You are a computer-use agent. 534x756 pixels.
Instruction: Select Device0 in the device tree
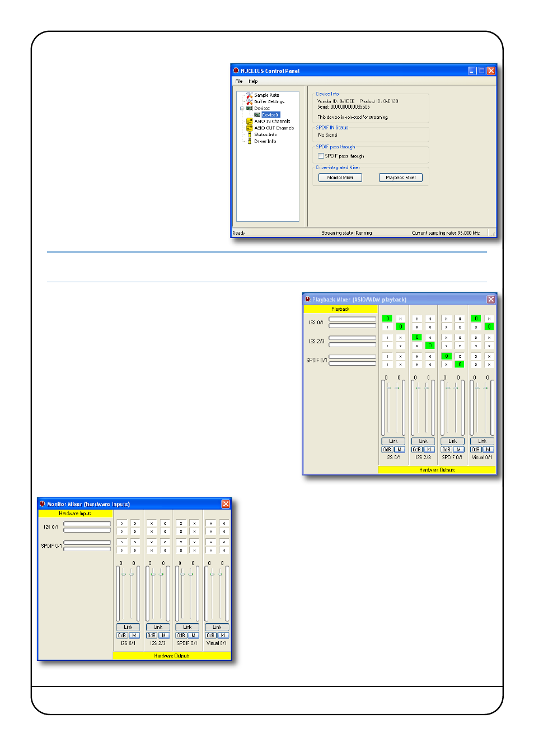tap(270, 115)
